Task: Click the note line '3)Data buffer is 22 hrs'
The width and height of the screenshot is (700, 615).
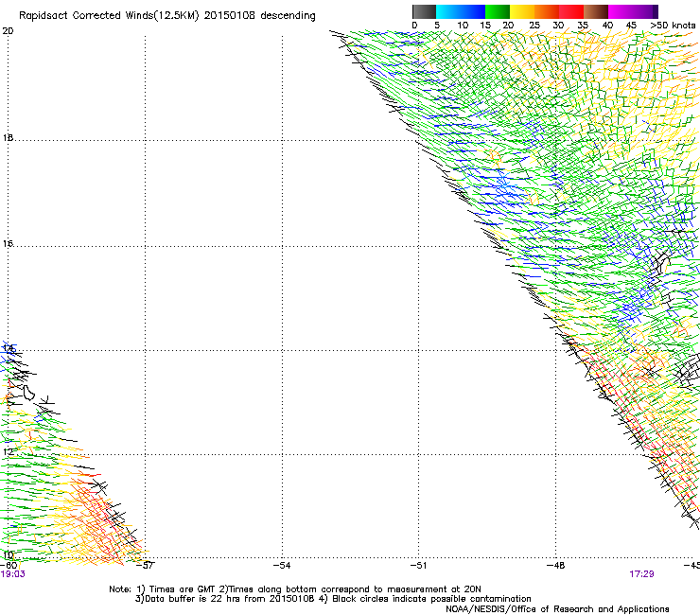Action: pos(333,599)
